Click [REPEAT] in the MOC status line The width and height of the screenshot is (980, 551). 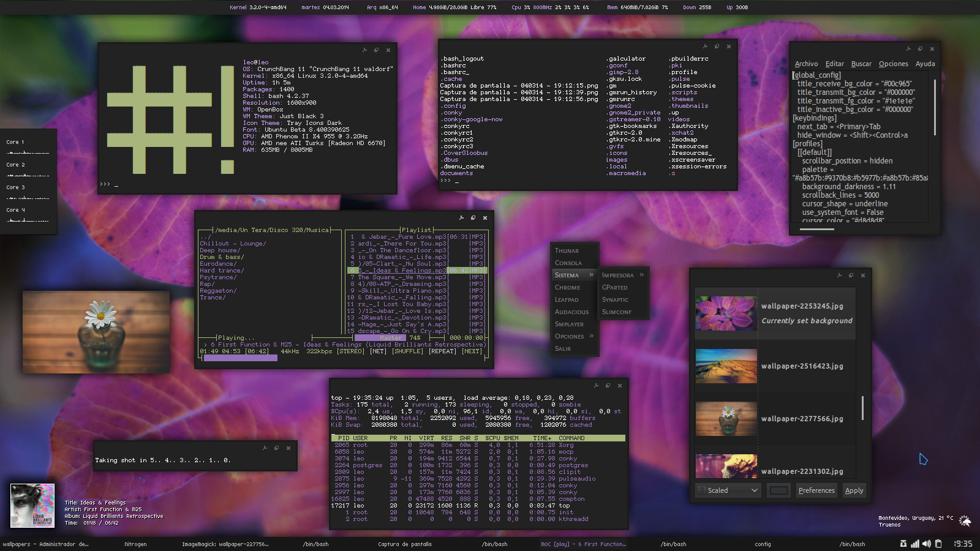[x=442, y=351]
